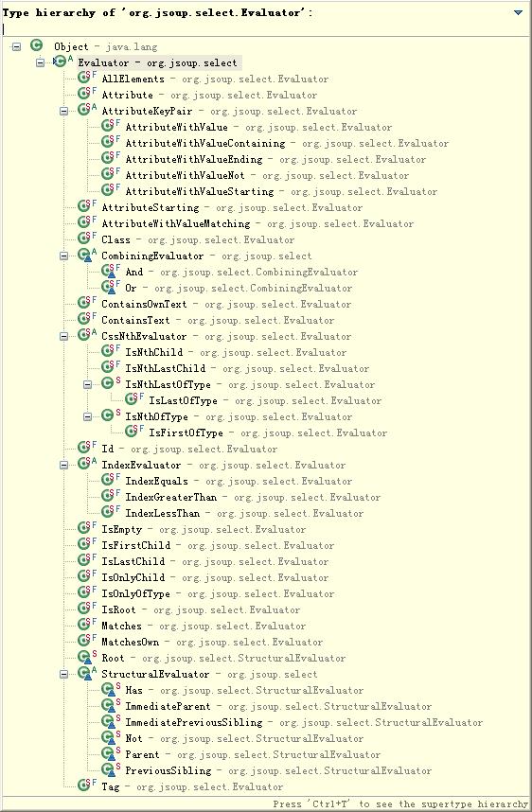Select the ContainsOwnText entry
Image resolution: width=532 pixels, height=812 pixels.
226,304
